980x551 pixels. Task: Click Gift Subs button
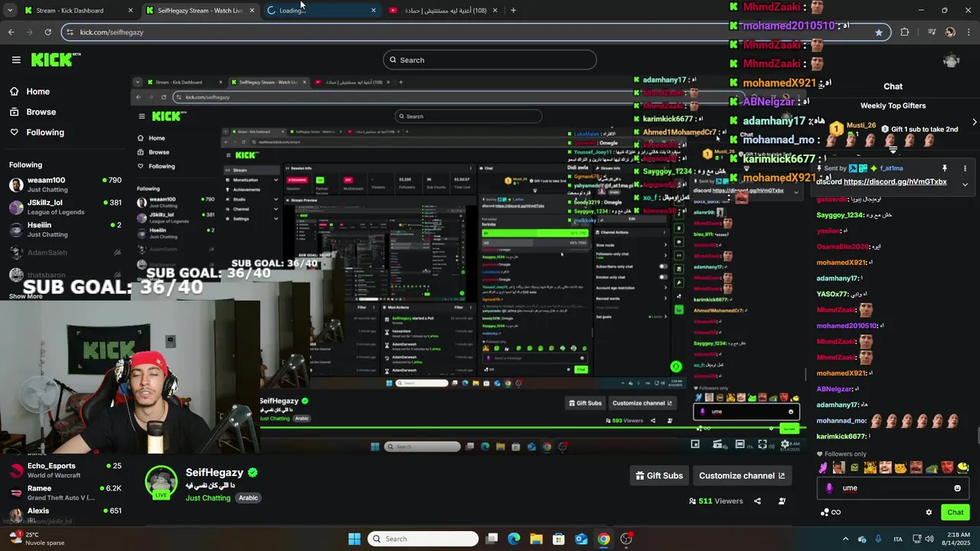pos(659,475)
